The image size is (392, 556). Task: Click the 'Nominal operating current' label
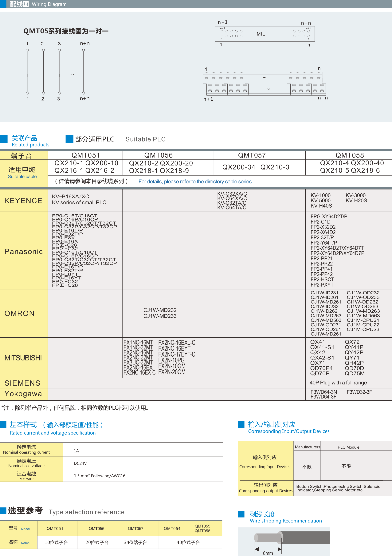tap(26, 452)
